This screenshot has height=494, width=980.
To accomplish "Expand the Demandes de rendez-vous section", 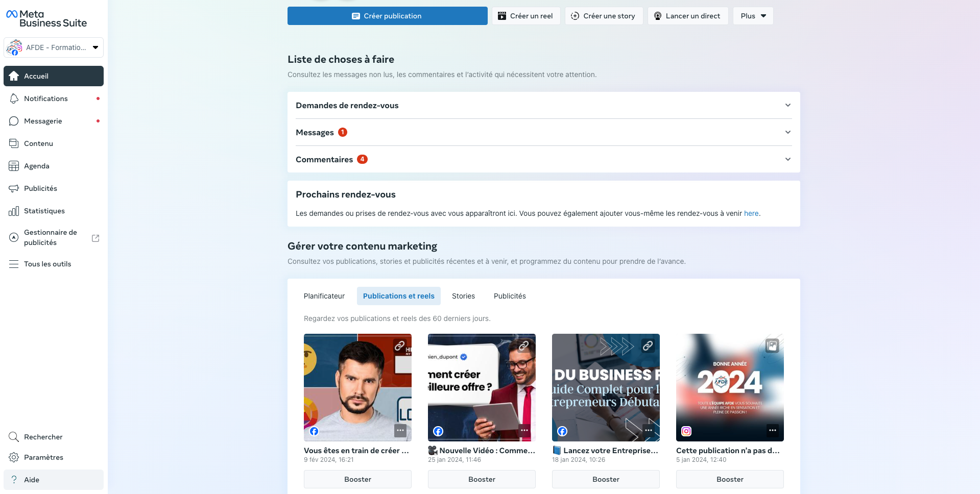I will pyautogui.click(x=788, y=105).
